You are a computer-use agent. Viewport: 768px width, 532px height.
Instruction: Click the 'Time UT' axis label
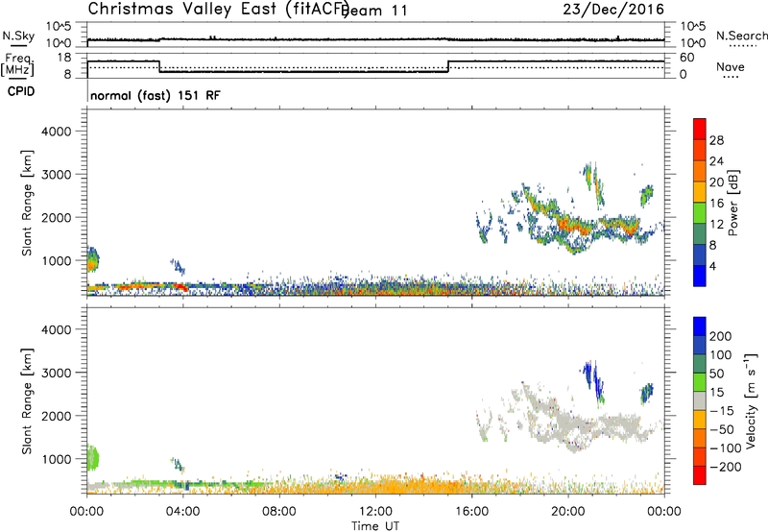tap(375, 526)
